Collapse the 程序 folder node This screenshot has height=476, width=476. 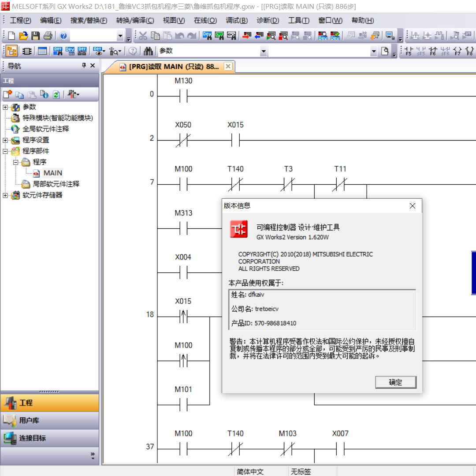[x=15, y=162]
